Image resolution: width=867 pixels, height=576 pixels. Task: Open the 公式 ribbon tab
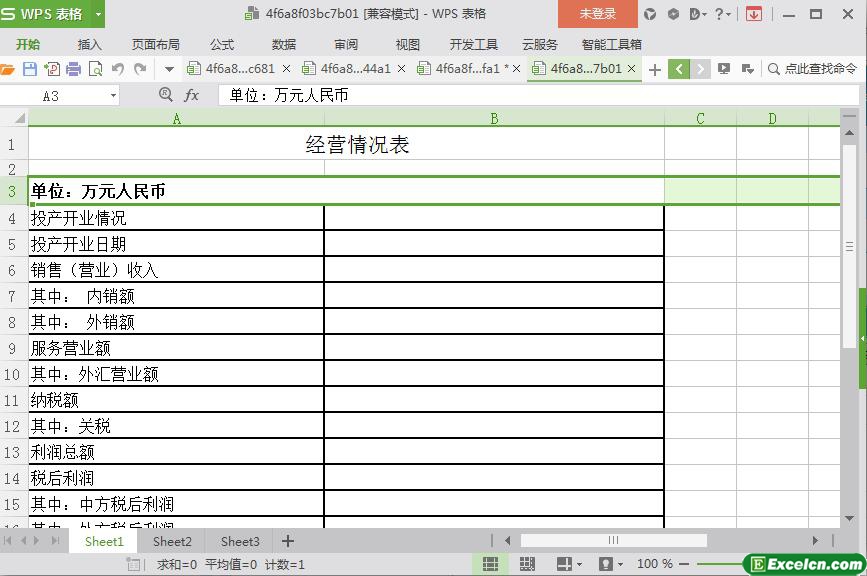pos(222,44)
